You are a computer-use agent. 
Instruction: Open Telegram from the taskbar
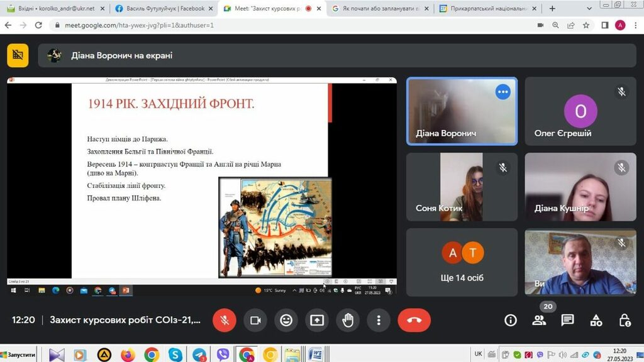pyautogui.click(x=199, y=354)
